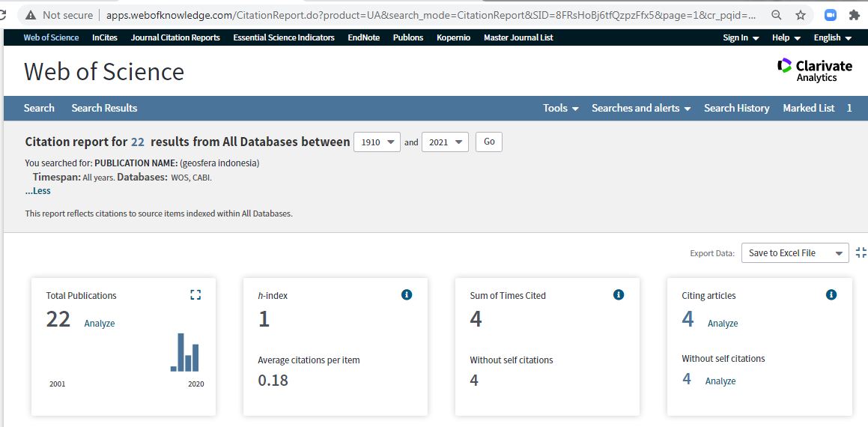Click the average citations value 0.18
The image size is (868, 427).
pos(273,380)
